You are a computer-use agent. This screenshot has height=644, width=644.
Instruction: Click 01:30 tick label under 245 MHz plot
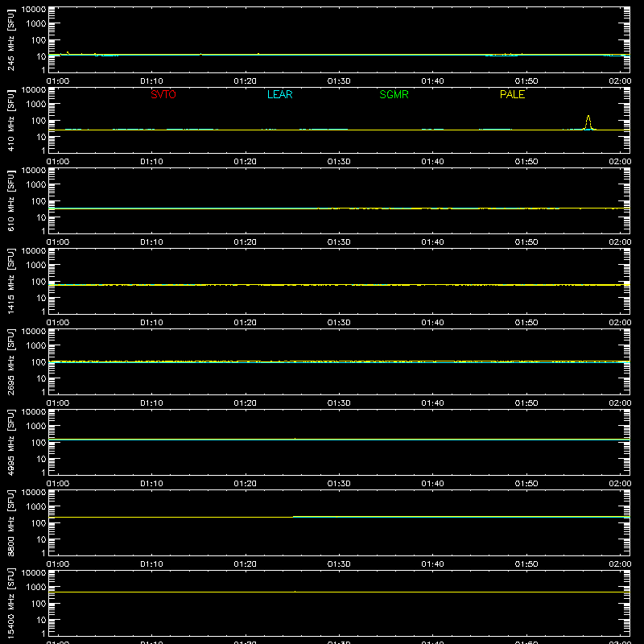pos(339,81)
